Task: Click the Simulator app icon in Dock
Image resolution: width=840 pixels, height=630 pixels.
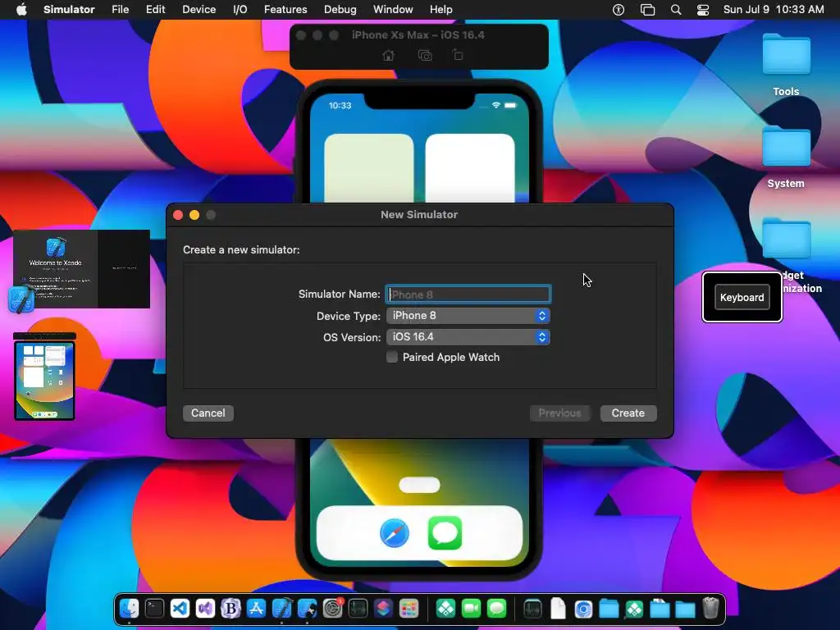Action: (x=307, y=609)
